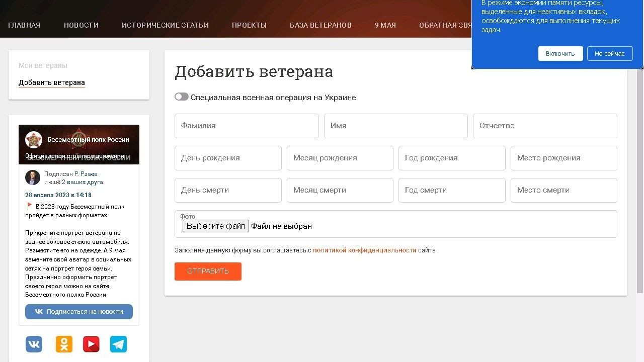Viewport: 644px width, 362px height.
Task: Toggle Специальная военная операция switch
Action: tap(181, 97)
